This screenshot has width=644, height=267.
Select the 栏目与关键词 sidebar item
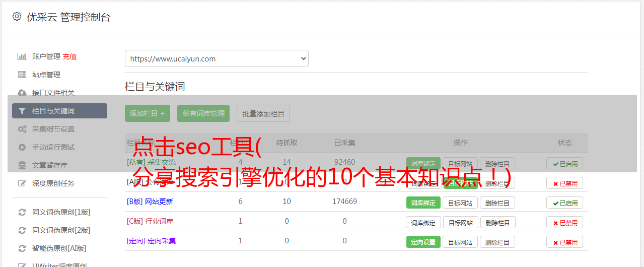[x=59, y=111]
